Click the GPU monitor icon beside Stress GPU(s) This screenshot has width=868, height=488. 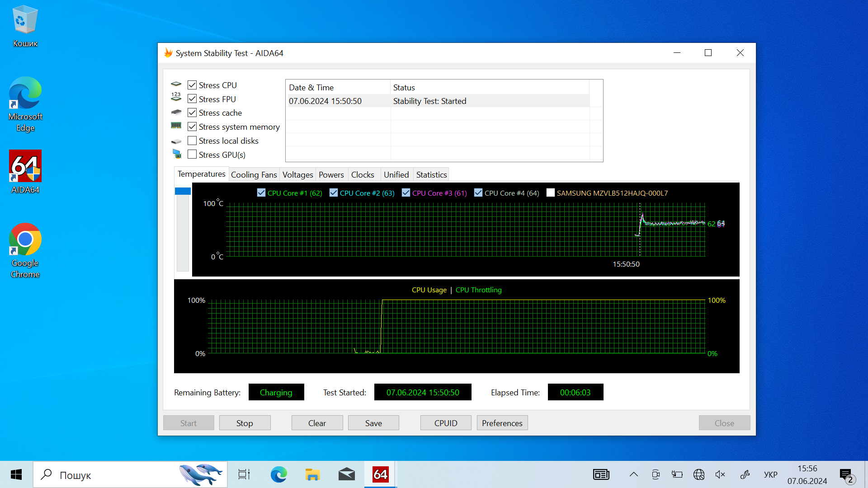[x=177, y=154]
